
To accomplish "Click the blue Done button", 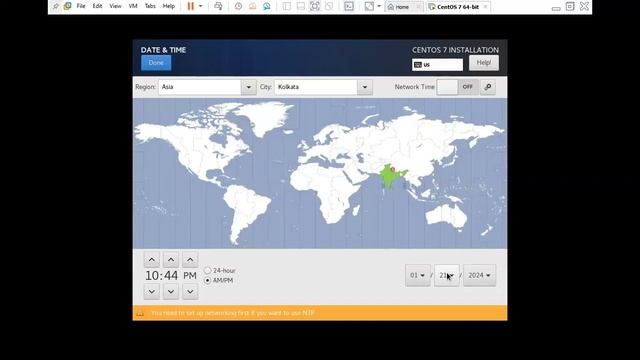I will click(x=156, y=63).
